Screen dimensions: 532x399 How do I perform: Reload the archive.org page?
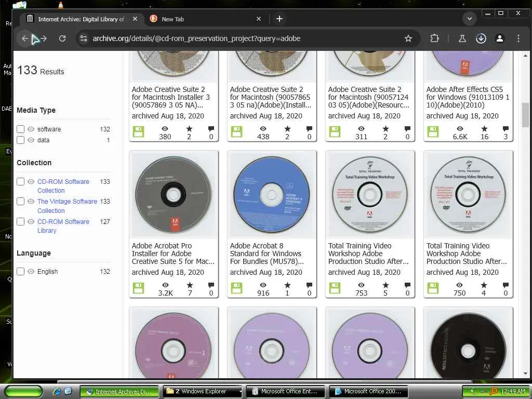pyautogui.click(x=62, y=38)
